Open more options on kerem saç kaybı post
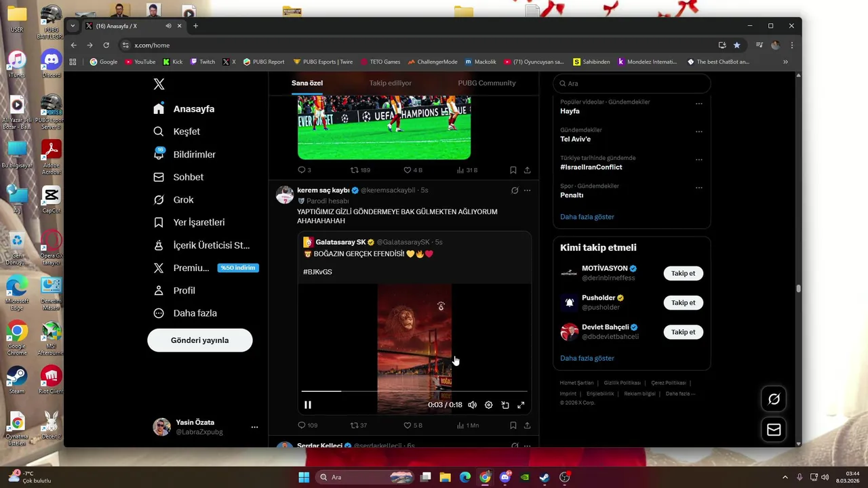The image size is (868, 488). pos(527,190)
